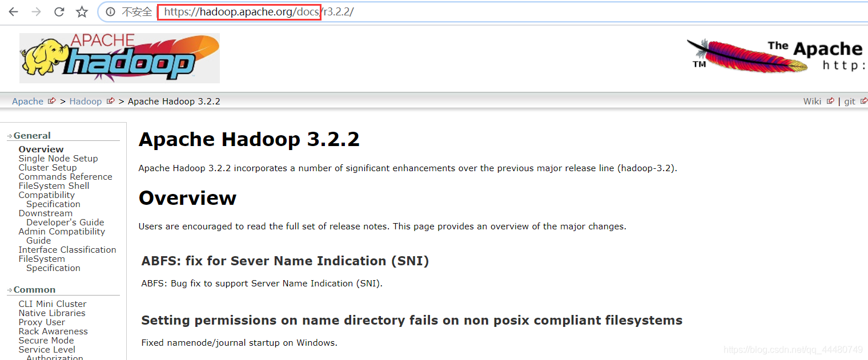The height and width of the screenshot is (360, 868).
Task: Click ABFS: fix for Sever Name Indication heading
Action: (285, 261)
